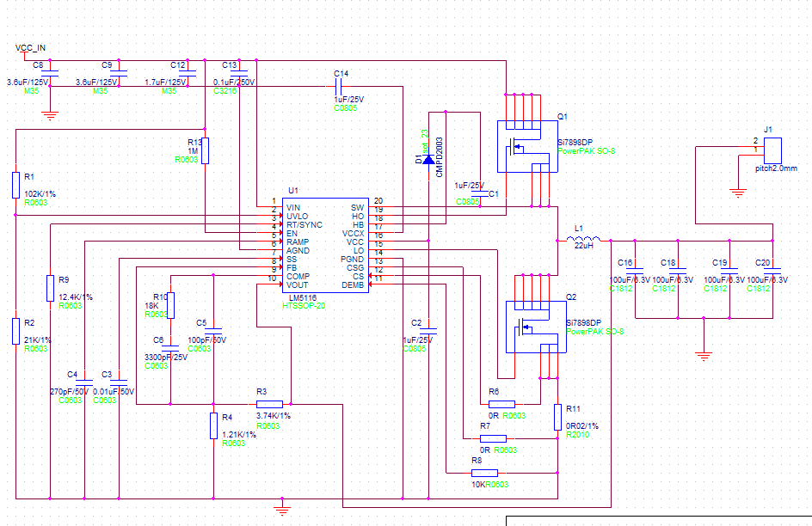Click the 0.1uF/250V capacitor value
The height and width of the screenshot is (526, 812).
click(234, 83)
